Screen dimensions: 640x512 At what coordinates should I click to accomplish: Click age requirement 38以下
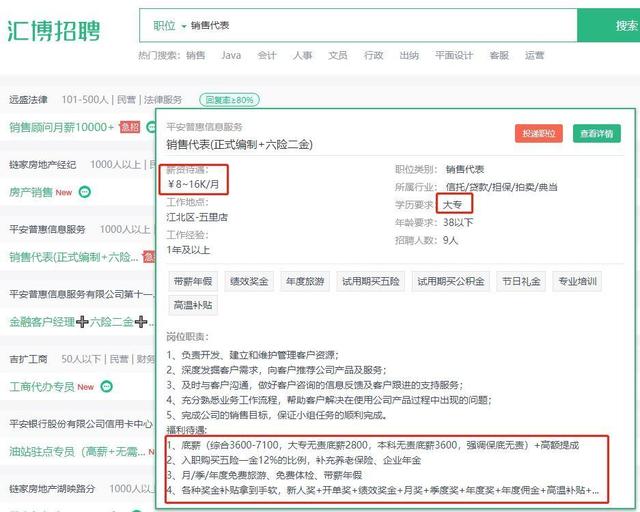458,223
